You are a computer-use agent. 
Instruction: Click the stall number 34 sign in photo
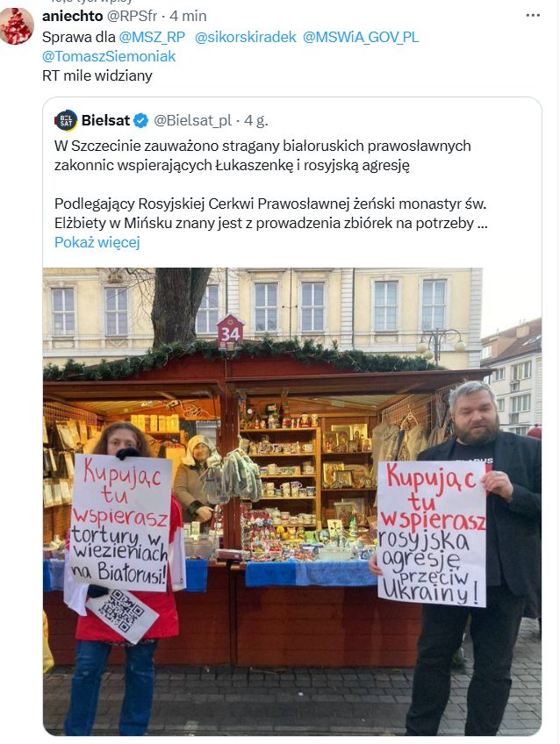[x=230, y=333]
